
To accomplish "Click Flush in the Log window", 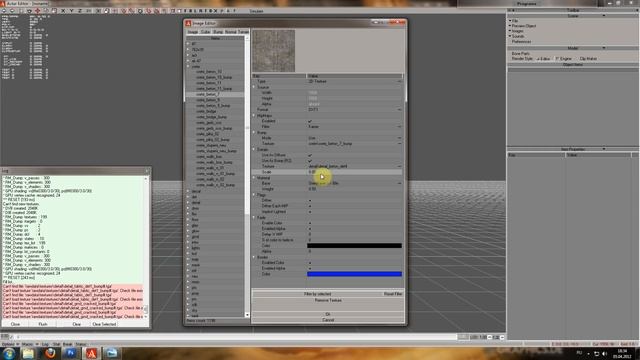I will pos(43,324).
